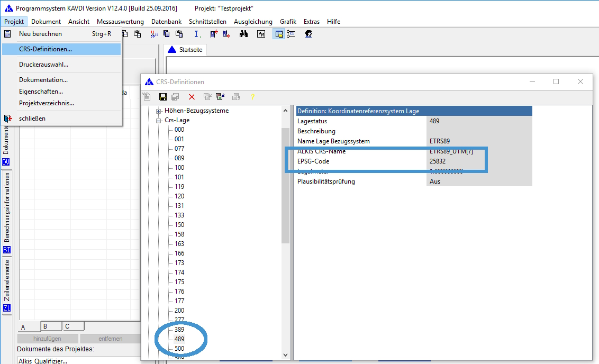Save CRS definitions with the floppy disk icon
This screenshot has height=364, width=599.
pos(163,97)
